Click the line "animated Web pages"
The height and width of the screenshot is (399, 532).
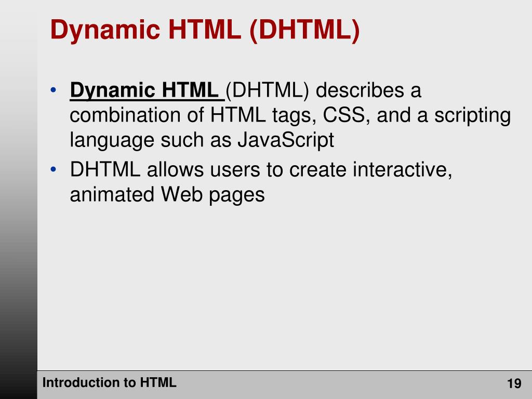pos(167,194)
